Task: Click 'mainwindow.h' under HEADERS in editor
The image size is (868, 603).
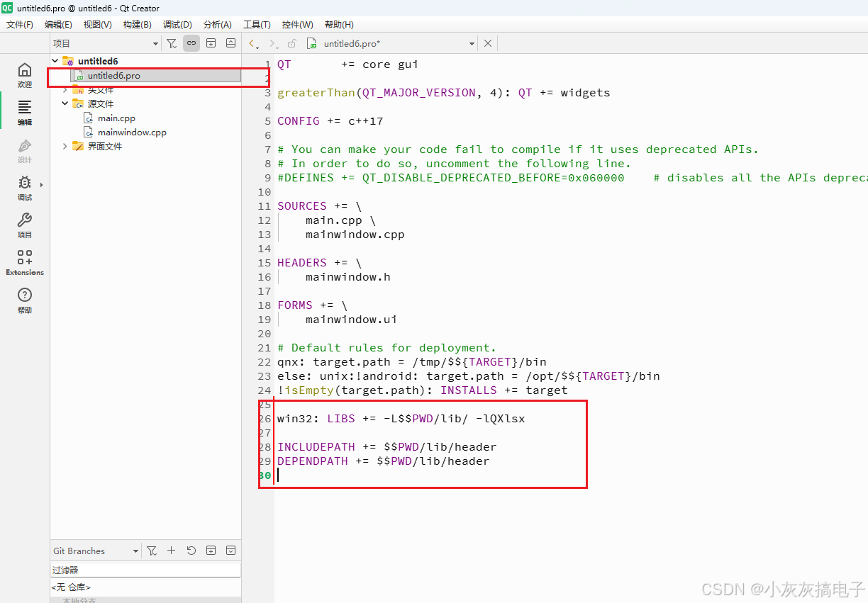Action: click(x=347, y=277)
